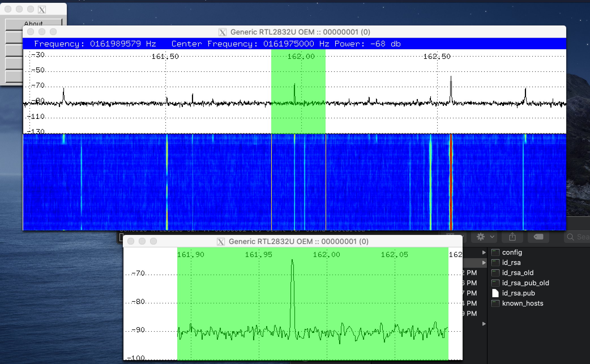This screenshot has height=364, width=590.
Task: Click the -90 dB label in the zoom window
Action: click(x=138, y=330)
